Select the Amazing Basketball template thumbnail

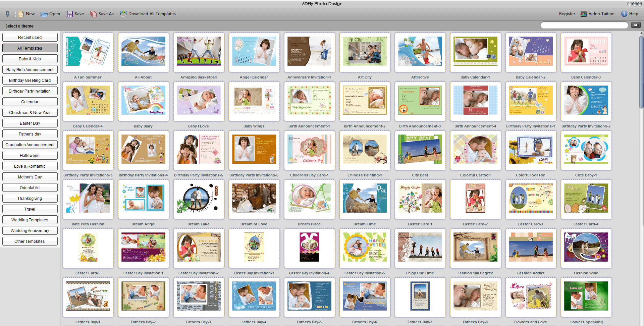pos(199,51)
